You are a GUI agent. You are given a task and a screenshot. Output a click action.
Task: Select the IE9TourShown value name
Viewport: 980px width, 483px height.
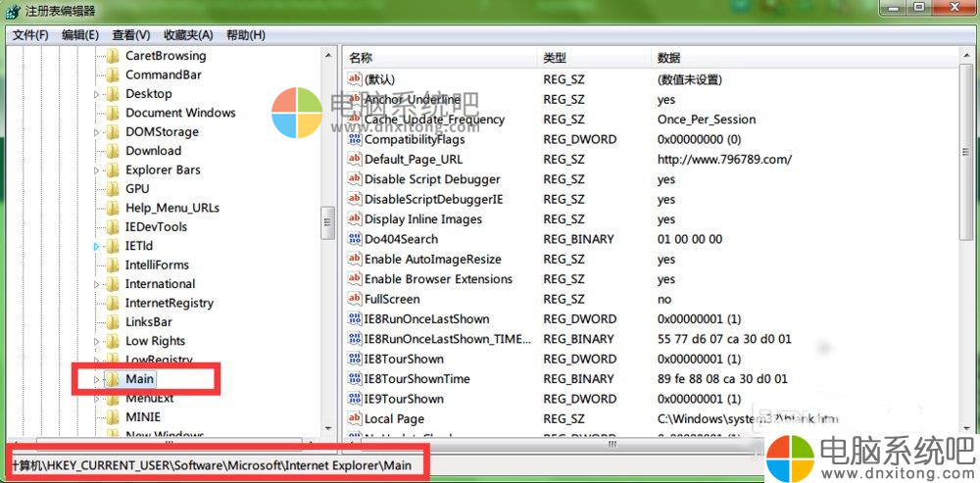[404, 400]
